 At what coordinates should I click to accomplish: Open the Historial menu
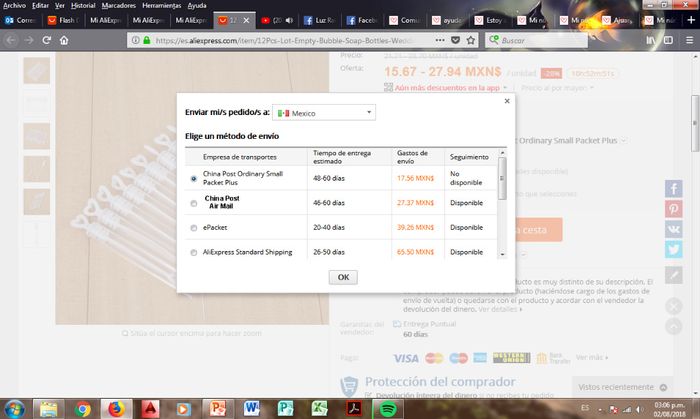coord(83,5)
